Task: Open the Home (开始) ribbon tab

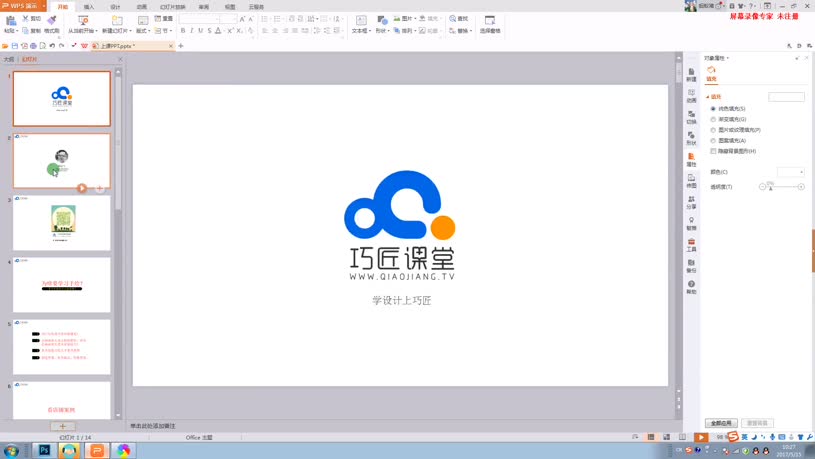Action: tap(63, 7)
